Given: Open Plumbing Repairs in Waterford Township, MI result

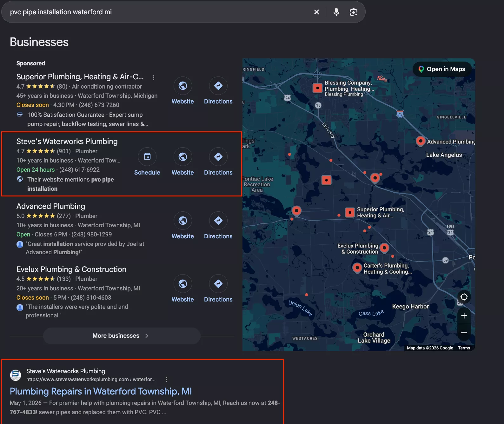Looking at the screenshot, I should tap(101, 391).
